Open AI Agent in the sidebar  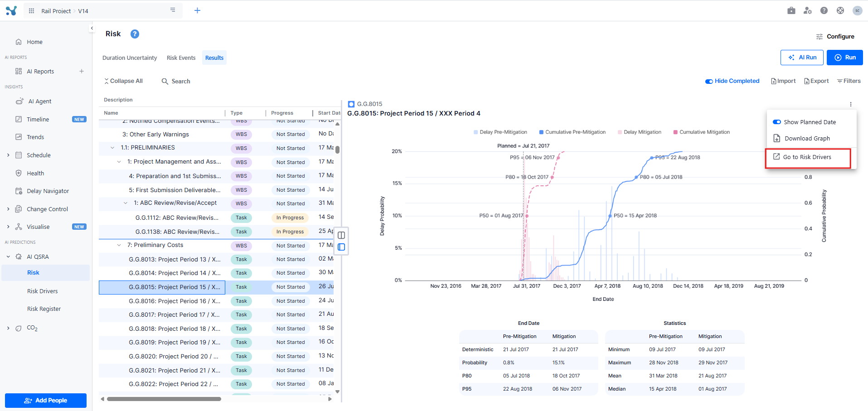(39, 101)
